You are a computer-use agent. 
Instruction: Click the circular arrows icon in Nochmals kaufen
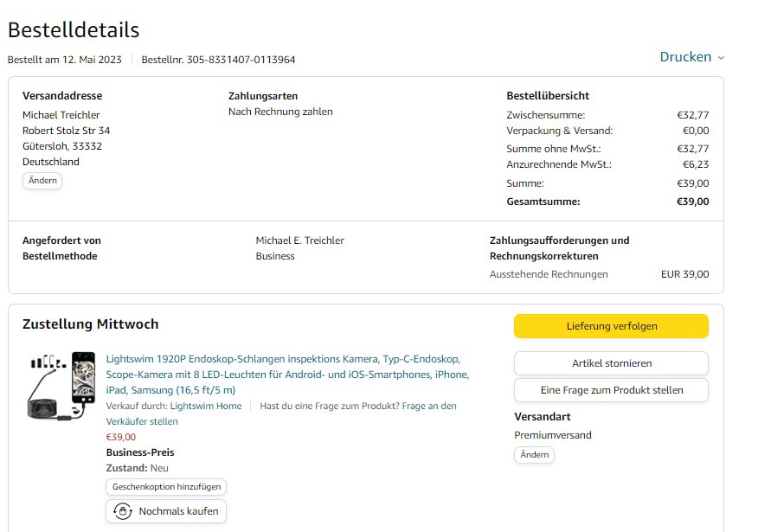coord(123,511)
